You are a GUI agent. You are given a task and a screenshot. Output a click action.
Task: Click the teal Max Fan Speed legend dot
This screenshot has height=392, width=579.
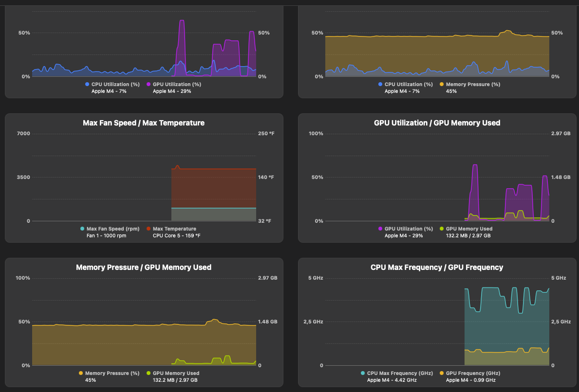82,229
